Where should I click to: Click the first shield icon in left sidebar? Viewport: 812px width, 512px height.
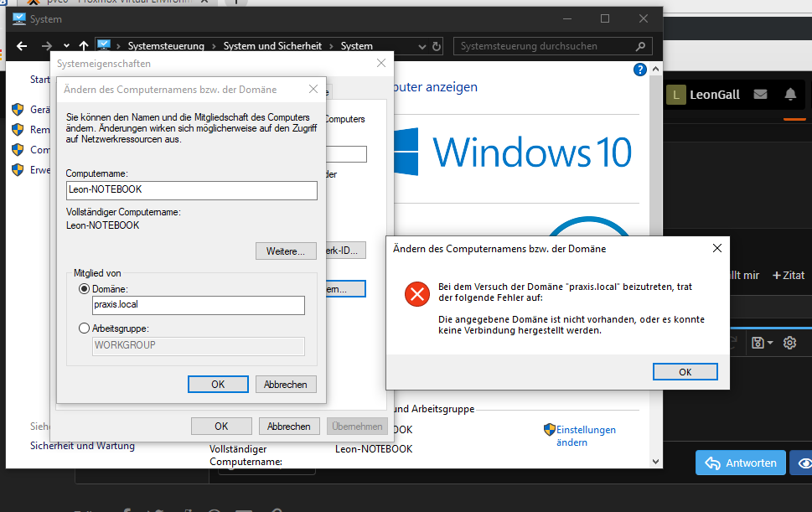pyautogui.click(x=18, y=109)
